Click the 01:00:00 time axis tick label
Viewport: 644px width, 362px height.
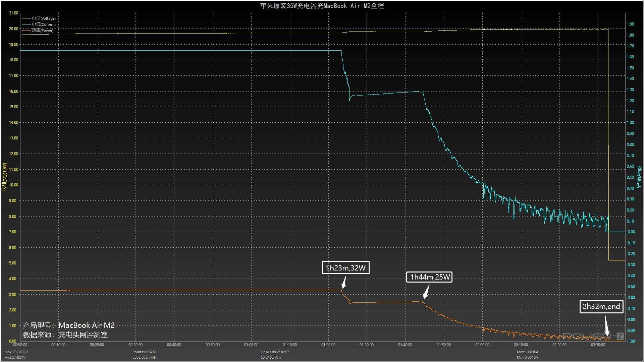click(x=251, y=345)
